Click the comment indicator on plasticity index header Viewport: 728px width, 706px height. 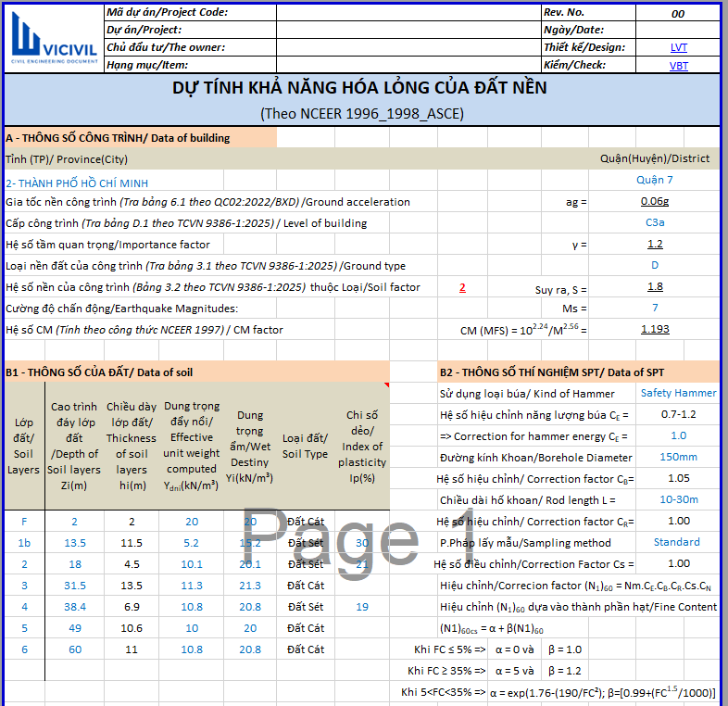click(x=387, y=385)
